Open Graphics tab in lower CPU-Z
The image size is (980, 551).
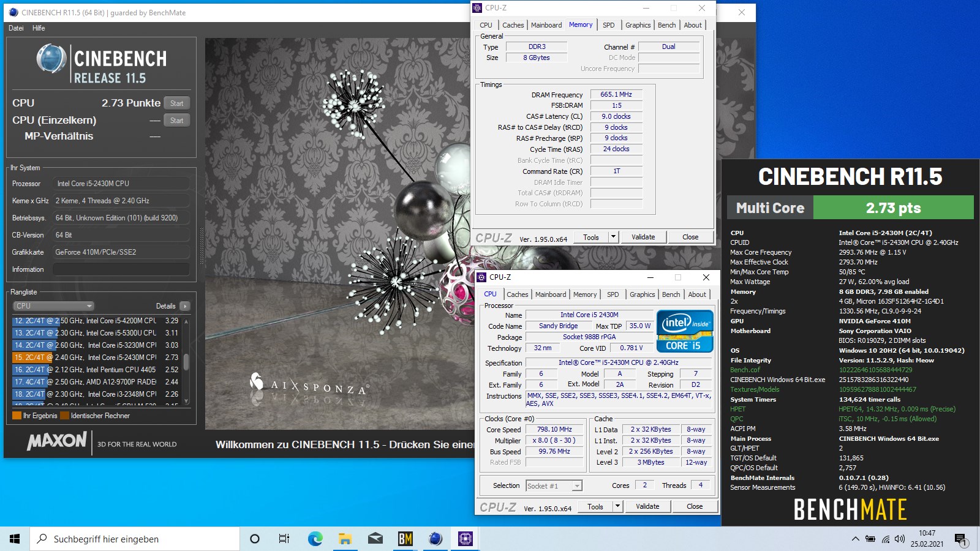(642, 294)
